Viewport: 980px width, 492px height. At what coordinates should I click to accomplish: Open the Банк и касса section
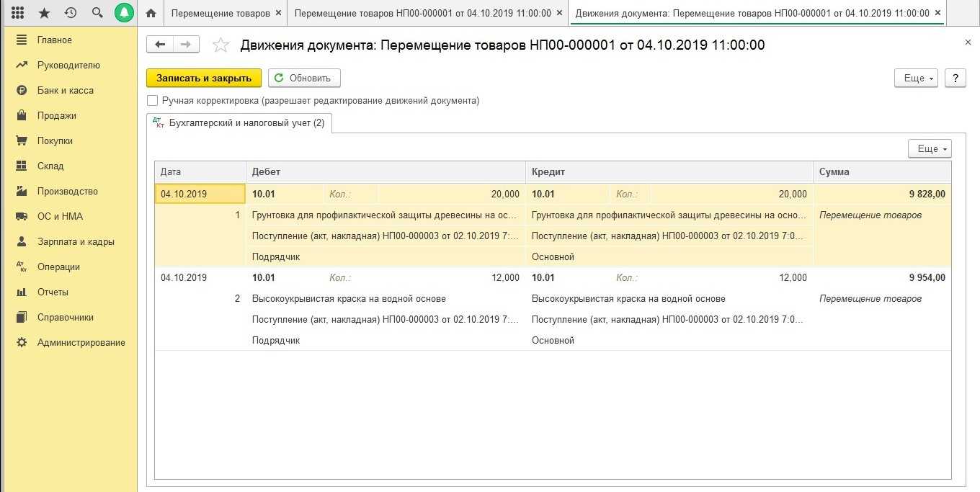point(65,90)
